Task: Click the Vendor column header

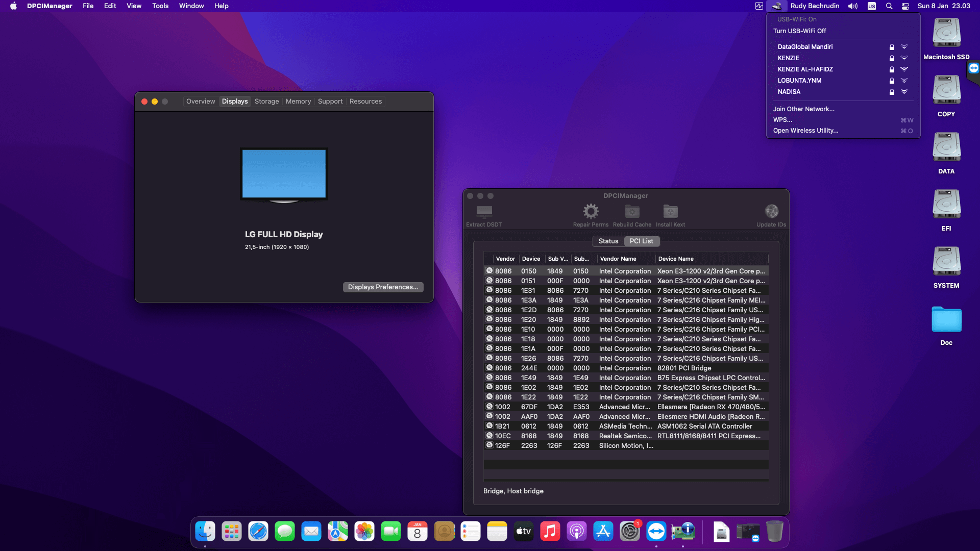Action: [x=505, y=259]
